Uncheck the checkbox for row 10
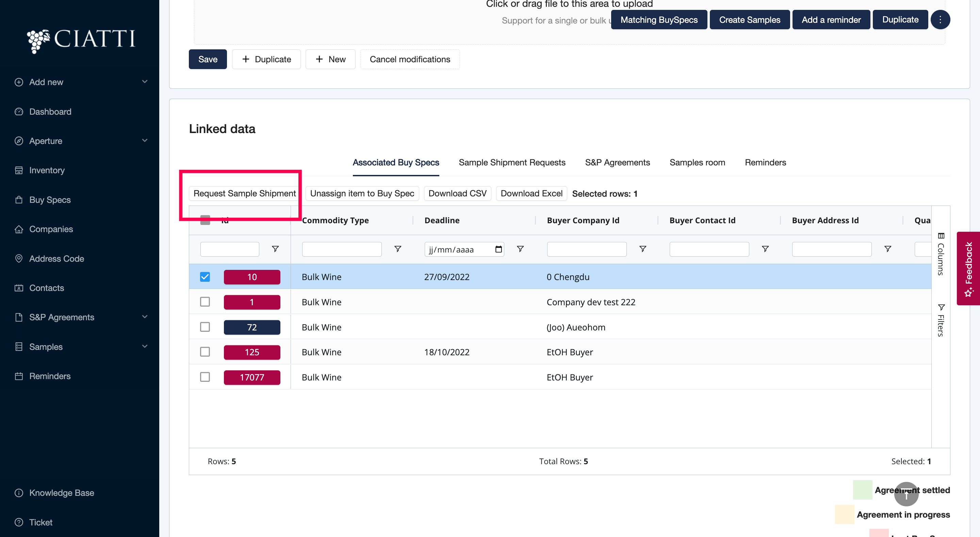Image resolution: width=980 pixels, height=537 pixels. pos(205,277)
